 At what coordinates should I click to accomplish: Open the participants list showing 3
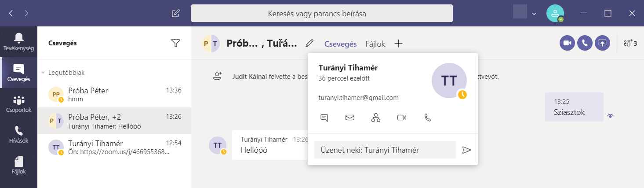pyautogui.click(x=630, y=43)
